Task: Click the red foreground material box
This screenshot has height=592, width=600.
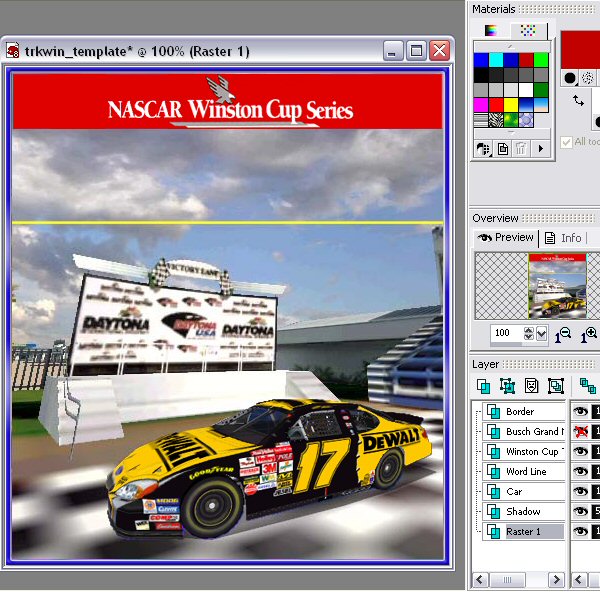Action: [x=580, y=50]
